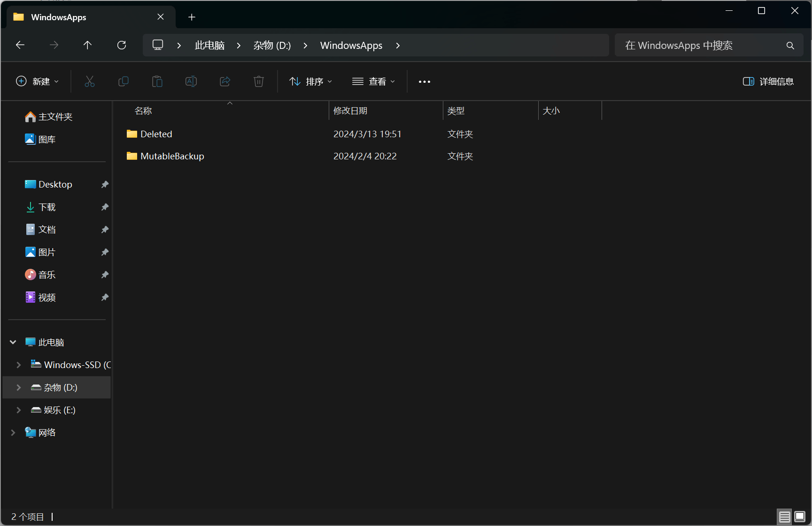Select the MutableBackup folder icon
812x526 pixels.
132,156
